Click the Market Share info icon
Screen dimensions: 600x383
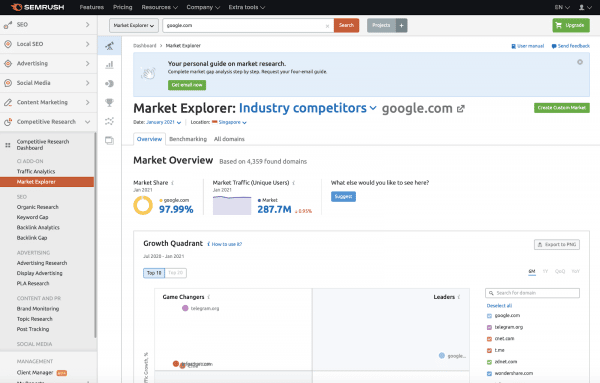(x=173, y=183)
